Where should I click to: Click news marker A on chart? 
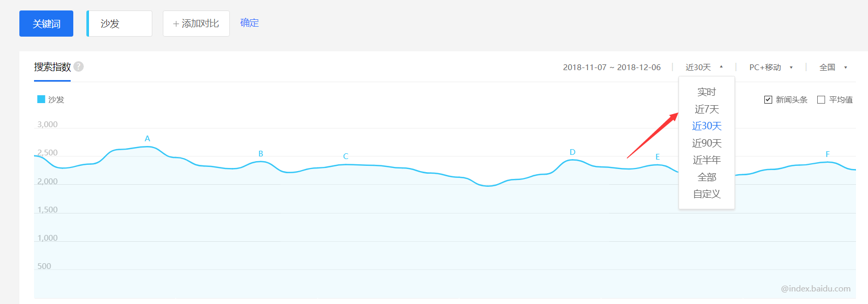point(148,139)
